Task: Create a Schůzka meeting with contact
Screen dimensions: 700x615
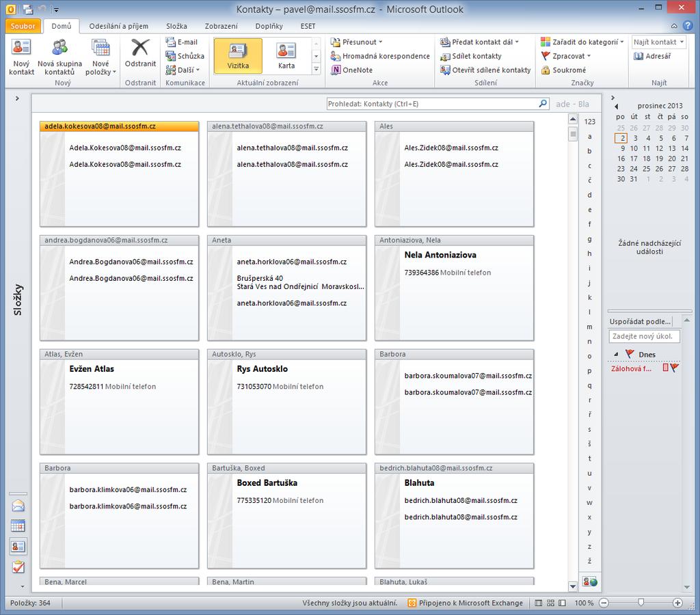Action: (x=185, y=56)
